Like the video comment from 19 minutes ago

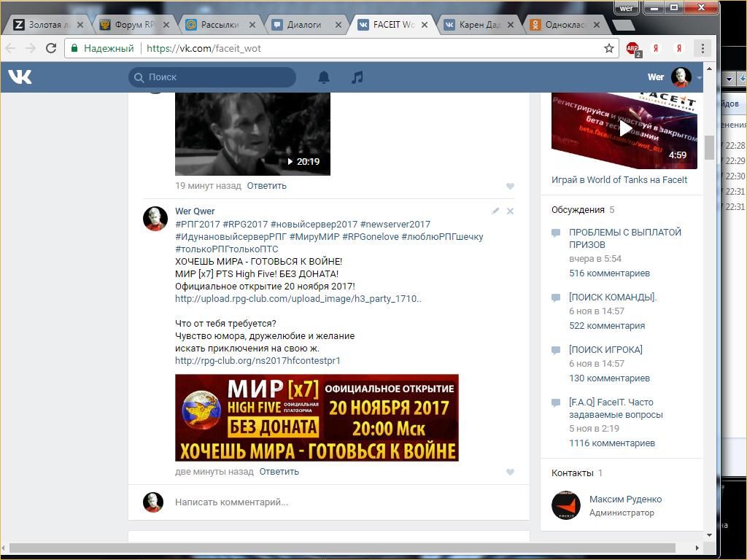point(510,186)
